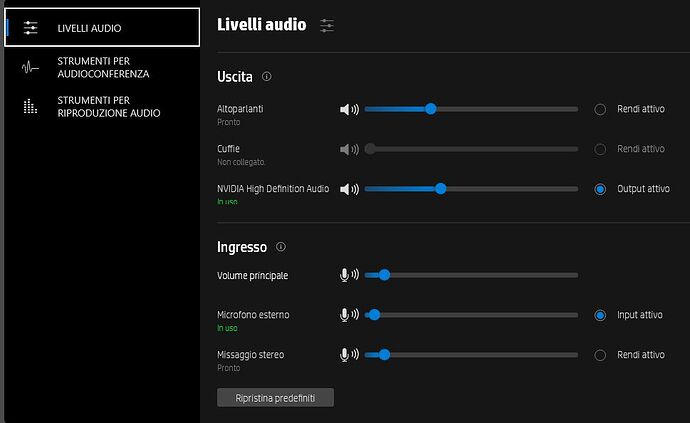Click the NVIDIA audio volume slider handle
The image size is (690, 423).
[x=440, y=189]
